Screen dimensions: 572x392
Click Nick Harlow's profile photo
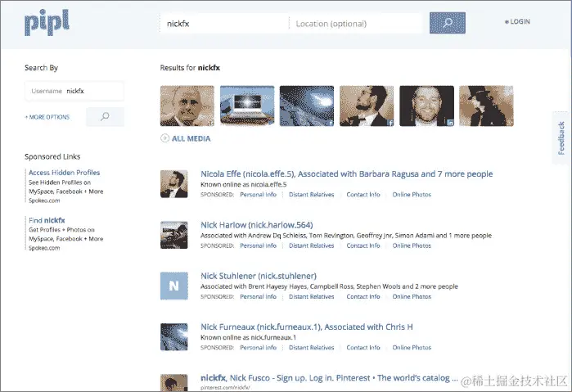click(x=174, y=235)
